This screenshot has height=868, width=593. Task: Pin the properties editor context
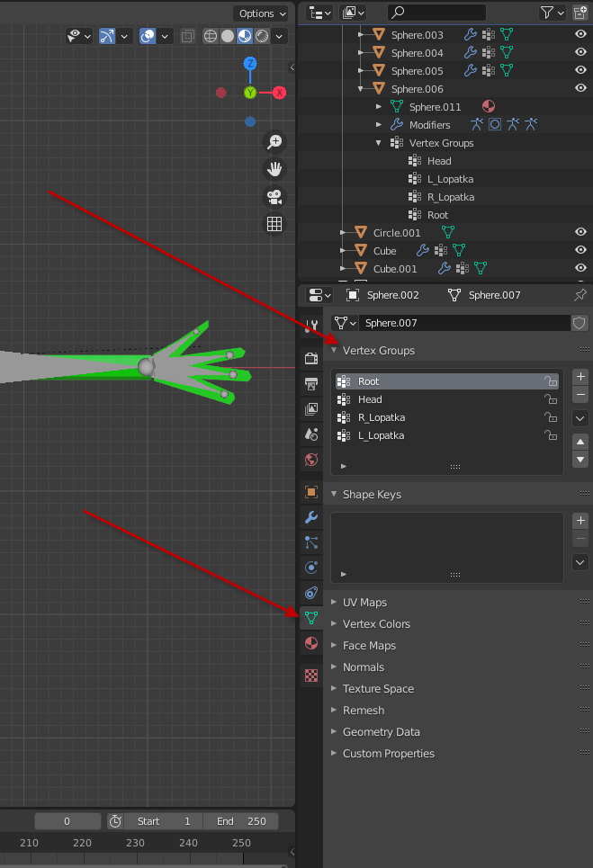coord(580,295)
